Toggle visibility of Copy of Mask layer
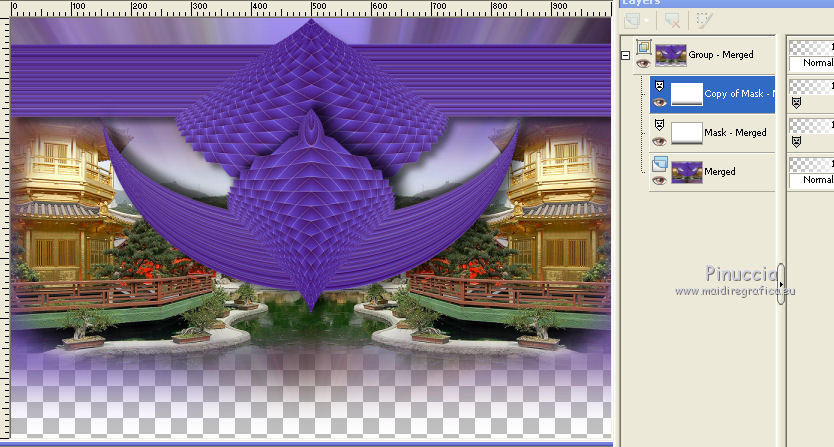This screenshot has height=447, width=834. [x=660, y=103]
